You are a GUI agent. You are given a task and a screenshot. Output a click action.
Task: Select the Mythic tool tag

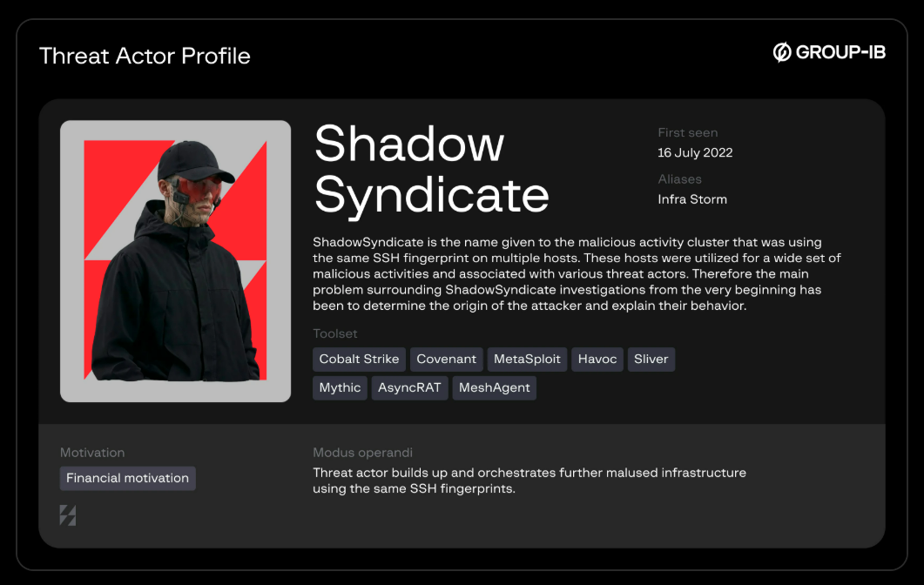[x=340, y=388]
